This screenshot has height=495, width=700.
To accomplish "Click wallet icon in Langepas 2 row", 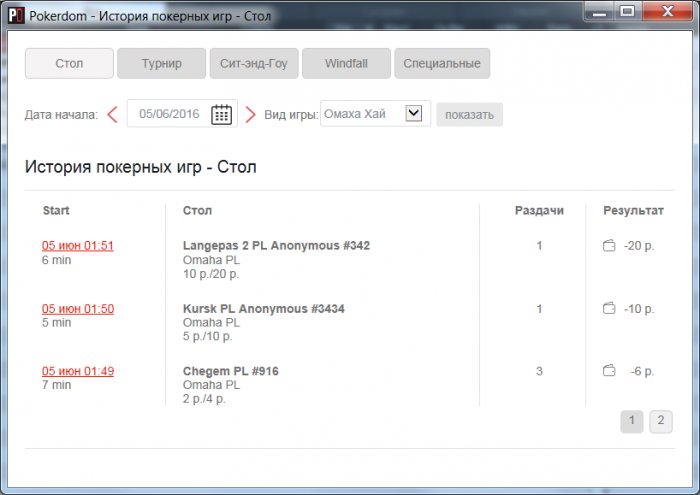I will point(609,245).
